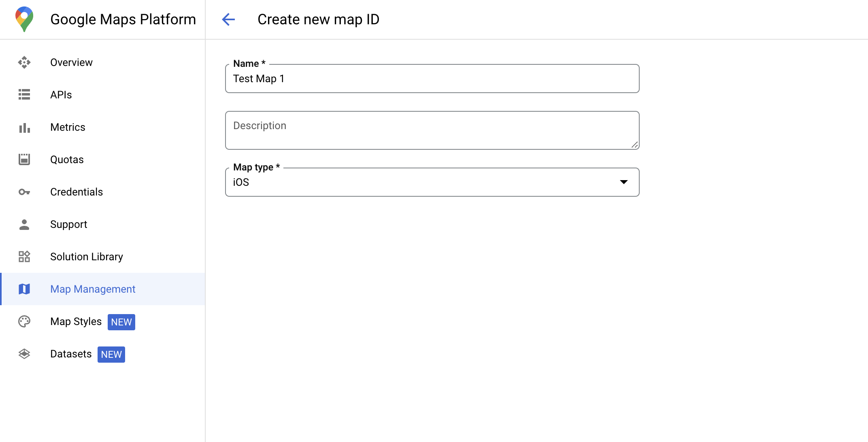Click the Solution Library grid icon
Viewport: 868px width, 442px height.
click(x=25, y=257)
